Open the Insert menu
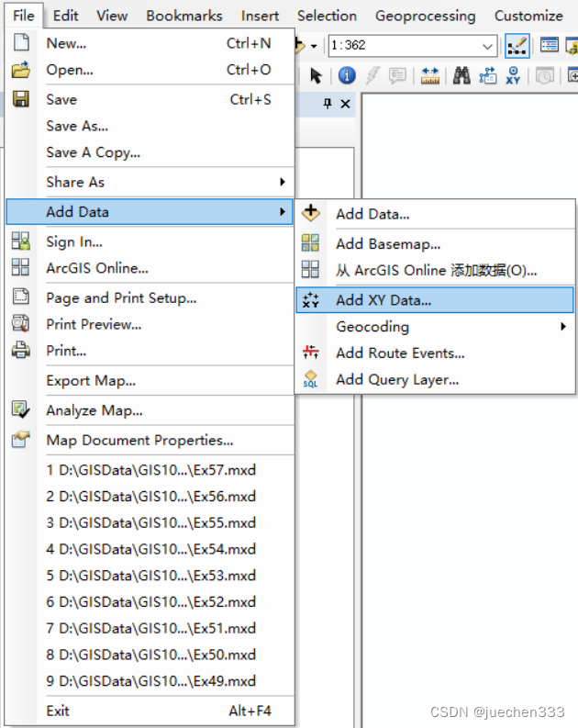This screenshot has height=728, width=578. tap(260, 16)
